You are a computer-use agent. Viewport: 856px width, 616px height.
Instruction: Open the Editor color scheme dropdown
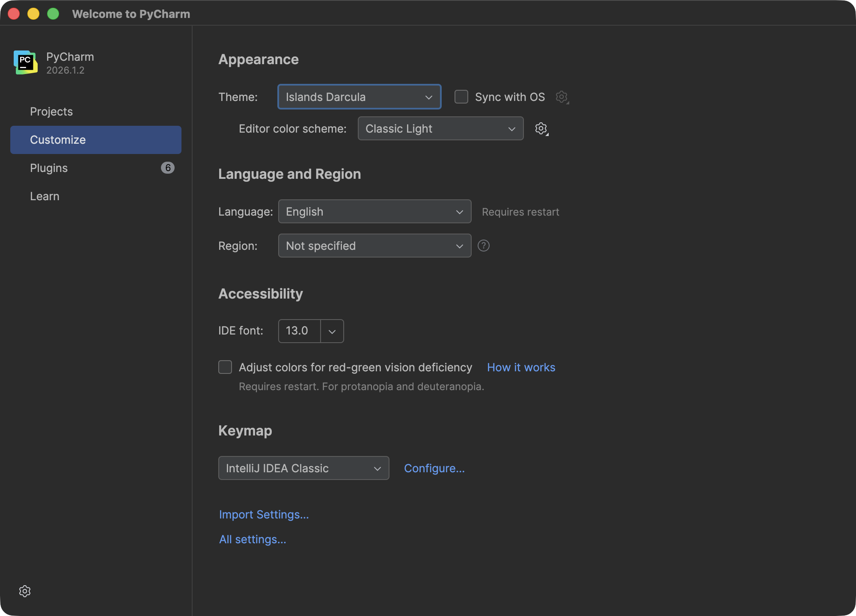(x=441, y=128)
